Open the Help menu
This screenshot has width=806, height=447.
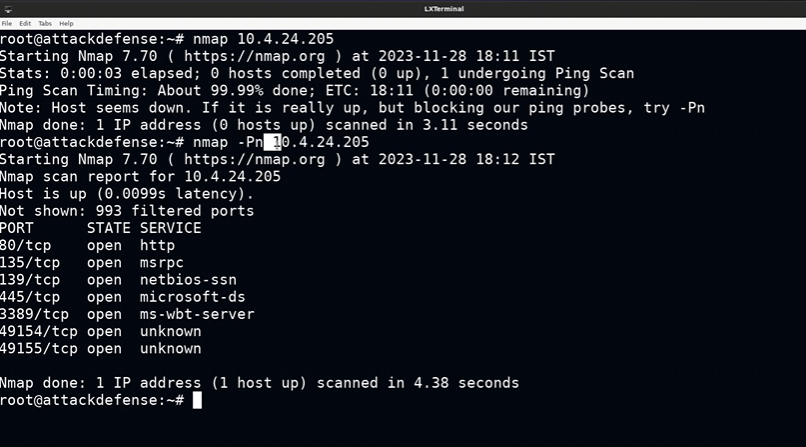pyautogui.click(x=66, y=23)
